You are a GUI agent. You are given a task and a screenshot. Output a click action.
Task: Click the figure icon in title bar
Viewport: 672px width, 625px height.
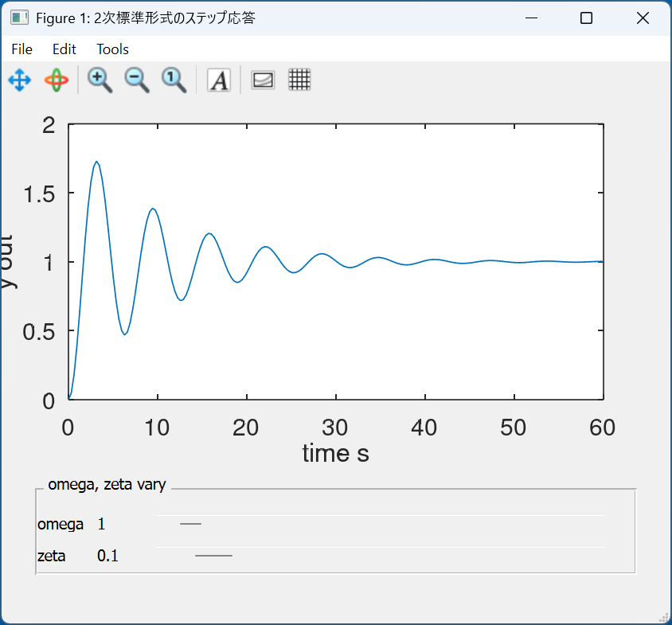[x=19, y=18]
